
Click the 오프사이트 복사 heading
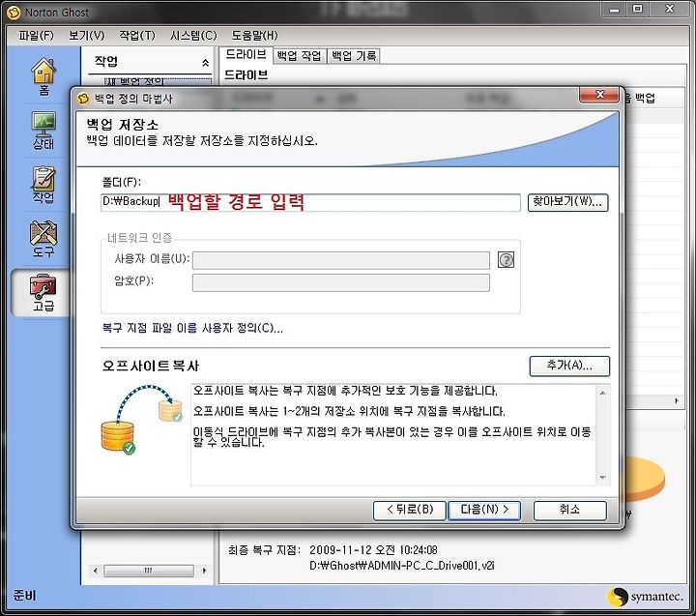[x=151, y=366]
